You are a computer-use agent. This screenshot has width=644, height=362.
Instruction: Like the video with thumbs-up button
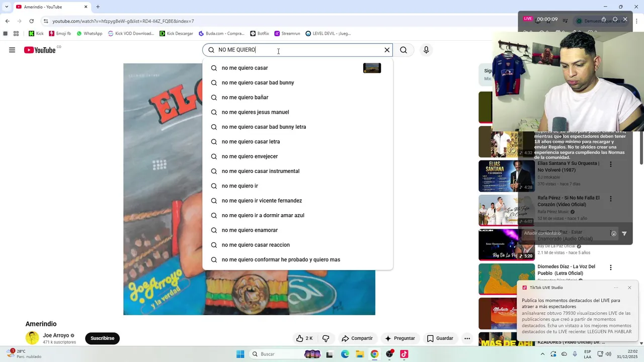304,338
